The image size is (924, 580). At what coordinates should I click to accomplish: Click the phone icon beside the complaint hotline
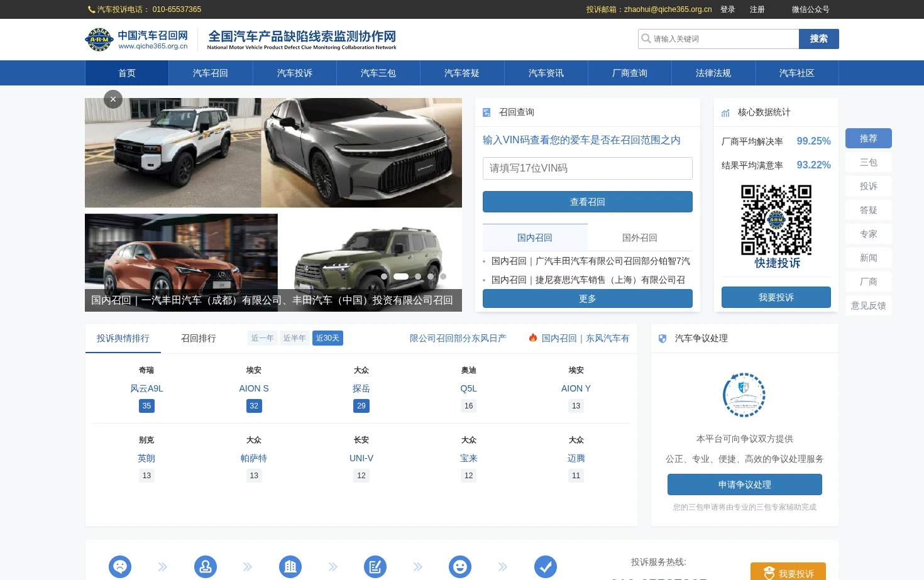[92, 9]
